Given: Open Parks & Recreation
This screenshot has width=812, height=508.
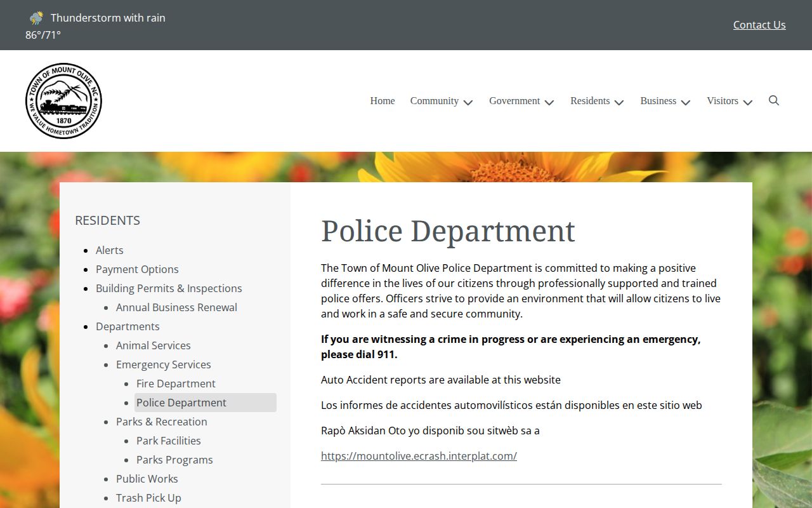Looking at the screenshot, I should point(162,422).
